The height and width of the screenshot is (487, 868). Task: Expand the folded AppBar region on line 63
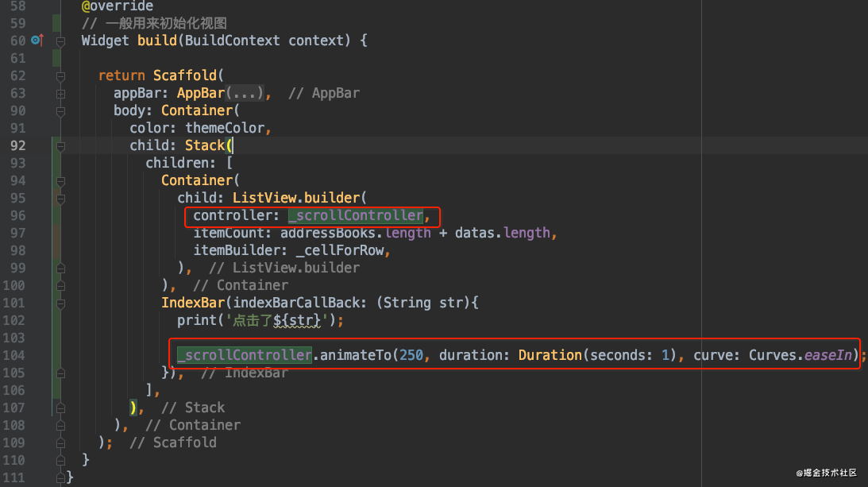[61, 94]
